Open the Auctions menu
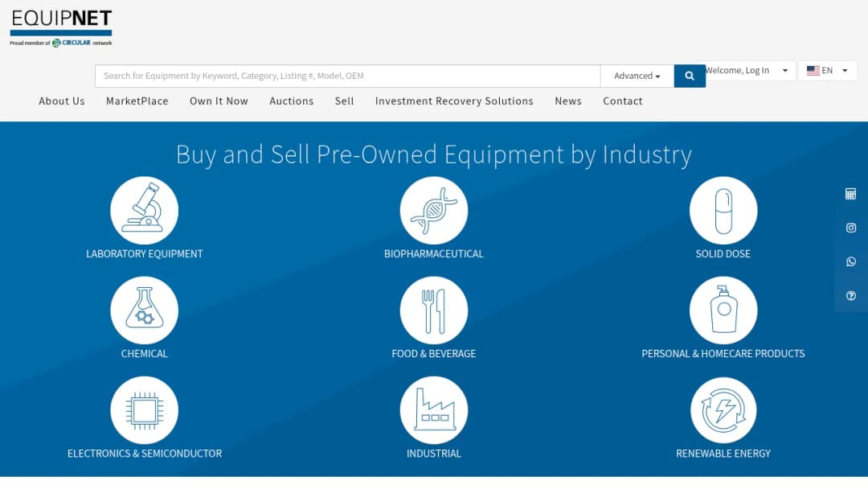This screenshot has height=489, width=868. tap(292, 101)
